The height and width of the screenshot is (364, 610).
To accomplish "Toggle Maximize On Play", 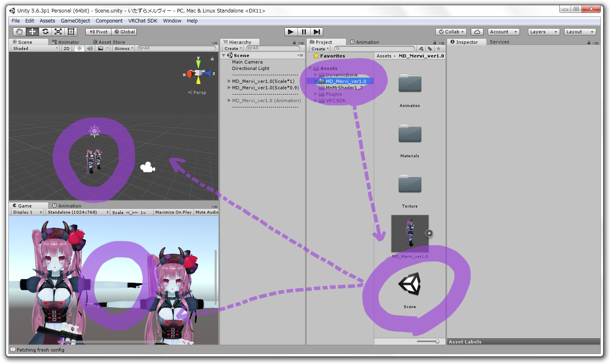I will [173, 212].
